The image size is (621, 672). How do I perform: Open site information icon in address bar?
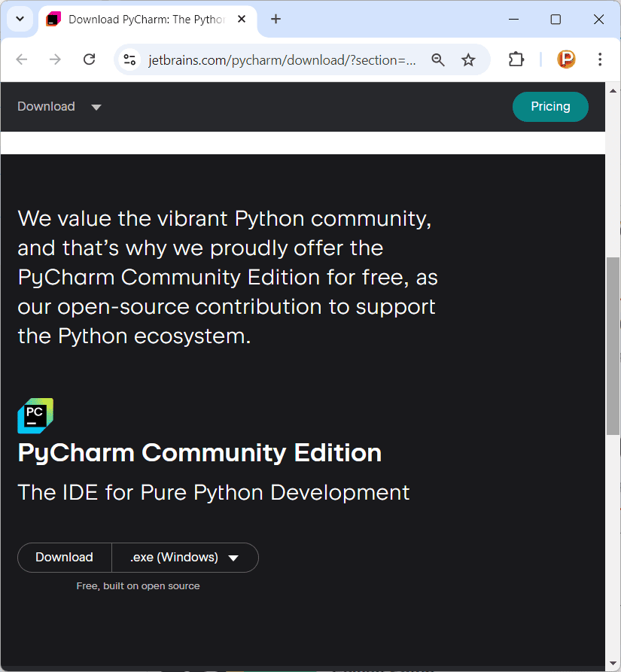point(129,59)
